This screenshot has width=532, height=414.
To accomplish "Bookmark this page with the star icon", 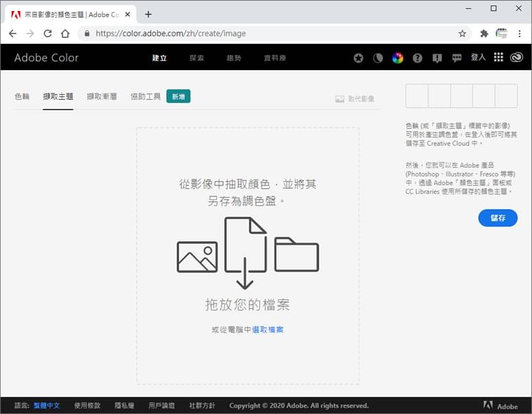I will pos(462,34).
